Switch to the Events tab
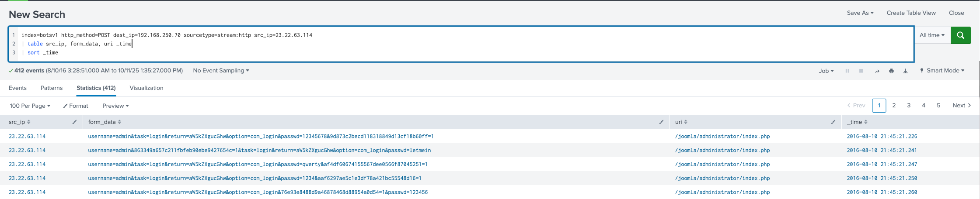 tap(17, 88)
